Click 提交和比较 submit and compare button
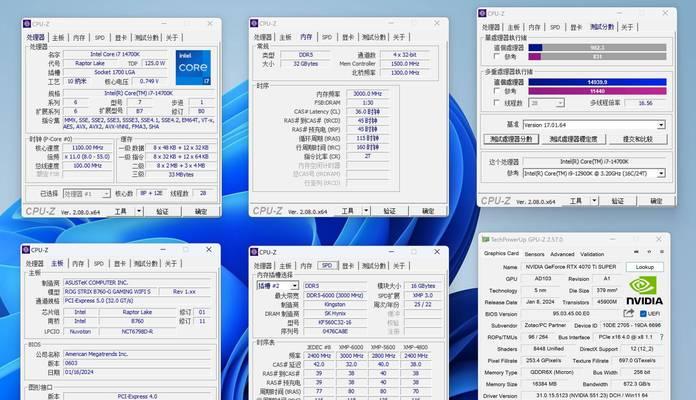This screenshot has width=696, height=400. click(x=637, y=139)
